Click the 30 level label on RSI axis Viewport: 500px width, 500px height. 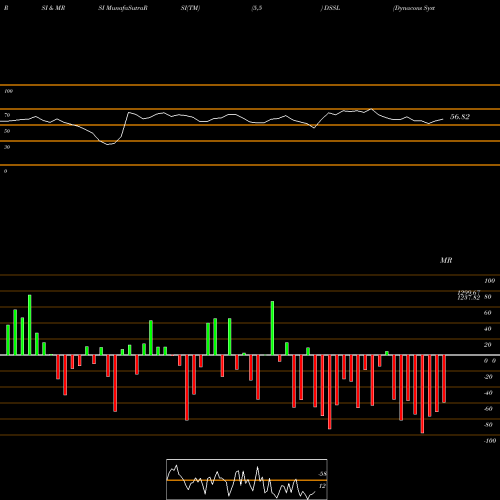click(7, 147)
